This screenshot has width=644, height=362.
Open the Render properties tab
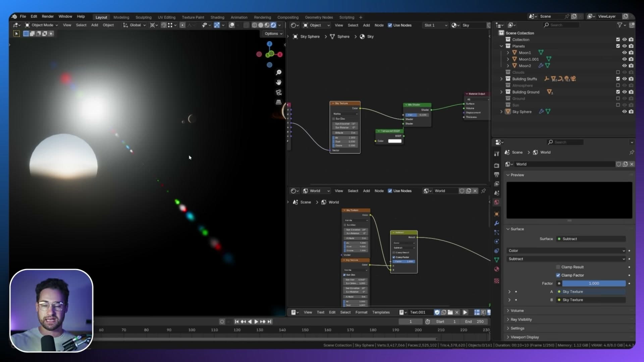point(497,165)
